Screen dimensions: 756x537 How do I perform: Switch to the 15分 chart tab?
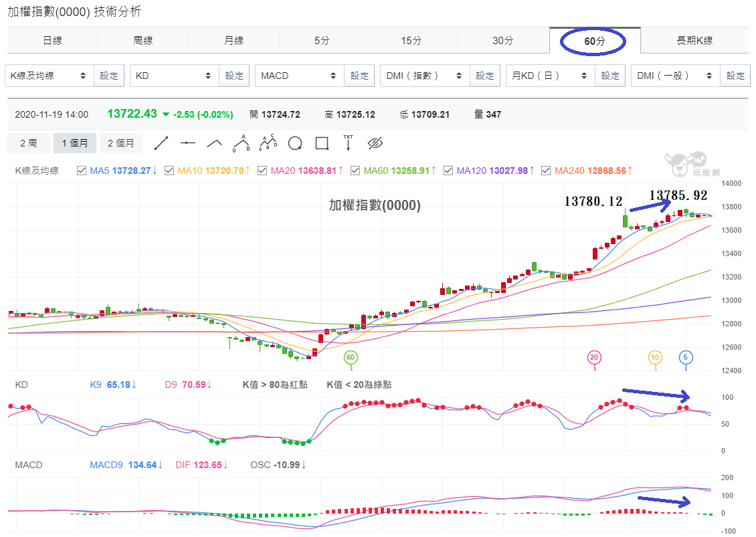(411, 41)
